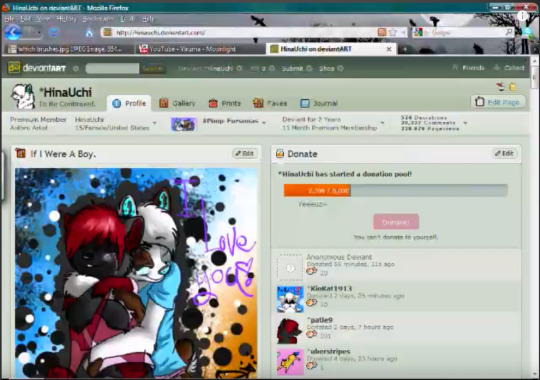Image resolution: width=540 pixels, height=380 pixels.
Task: Click uberstripes avatar thumbnail
Action: [x=290, y=362]
